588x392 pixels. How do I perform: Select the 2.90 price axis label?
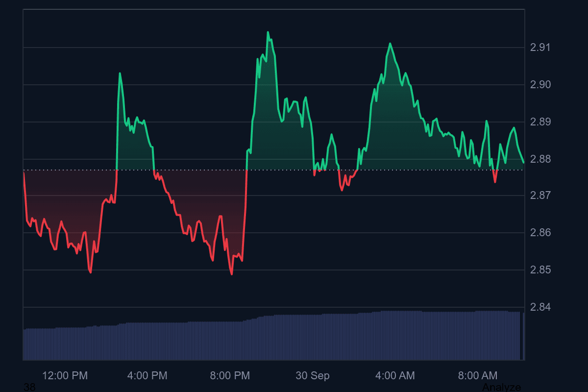(540, 85)
